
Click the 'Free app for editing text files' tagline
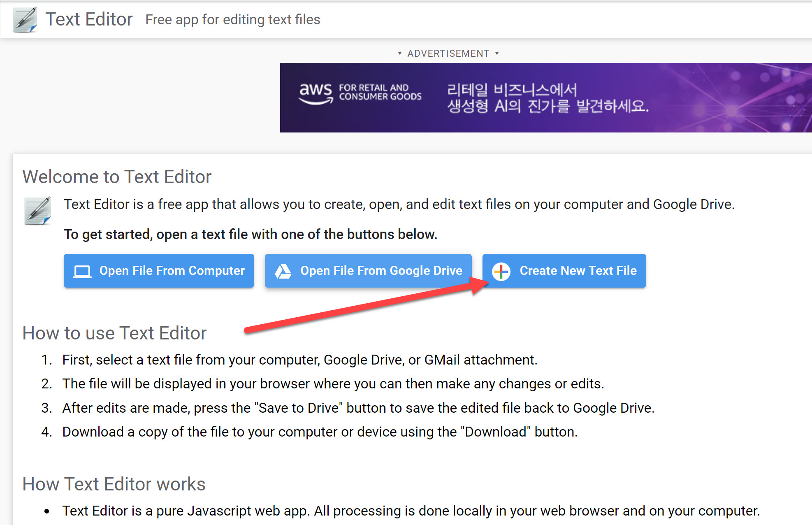click(x=232, y=20)
